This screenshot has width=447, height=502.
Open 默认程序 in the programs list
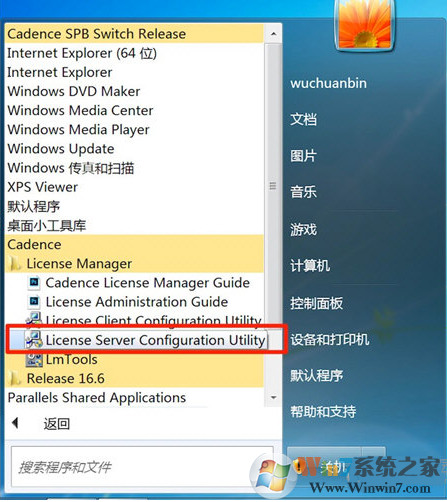coord(34,206)
